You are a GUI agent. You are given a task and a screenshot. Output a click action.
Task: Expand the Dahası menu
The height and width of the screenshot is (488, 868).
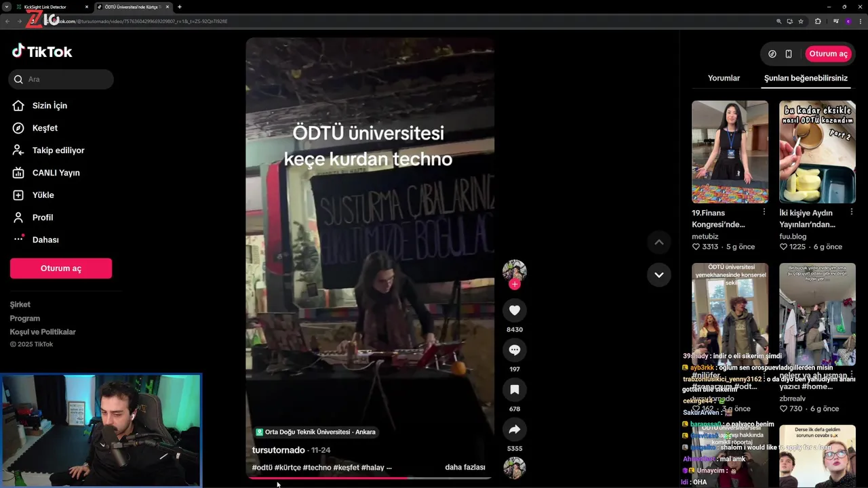coord(45,240)
